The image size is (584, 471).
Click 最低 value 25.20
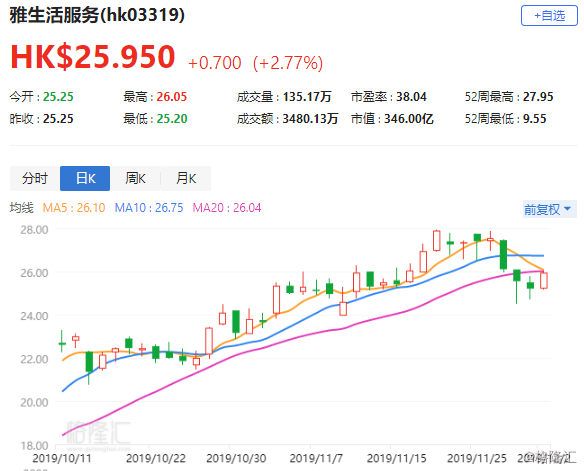tap(172, 119)
